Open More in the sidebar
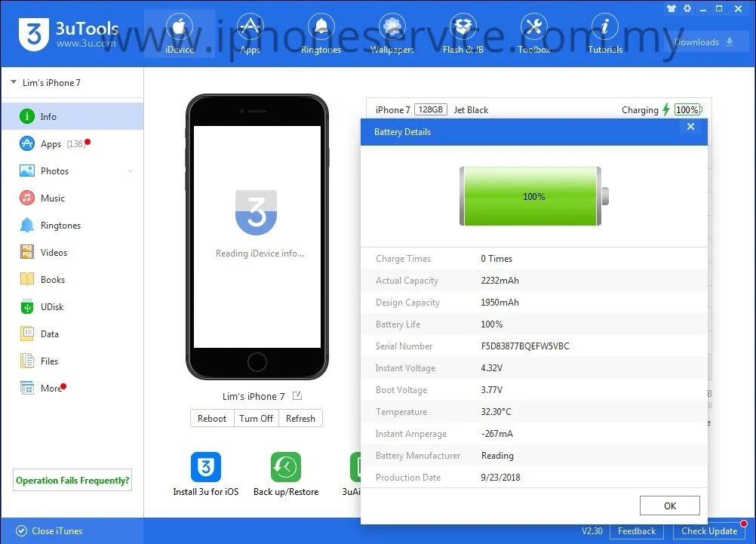756x544 pixels. tap(72, 389)
